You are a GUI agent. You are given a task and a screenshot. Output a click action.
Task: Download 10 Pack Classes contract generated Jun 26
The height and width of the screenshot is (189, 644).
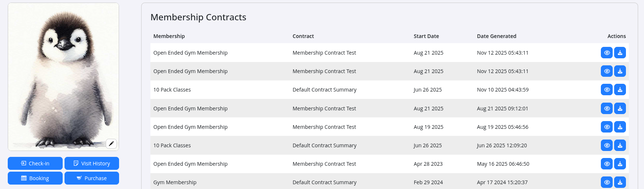[620, 145]
